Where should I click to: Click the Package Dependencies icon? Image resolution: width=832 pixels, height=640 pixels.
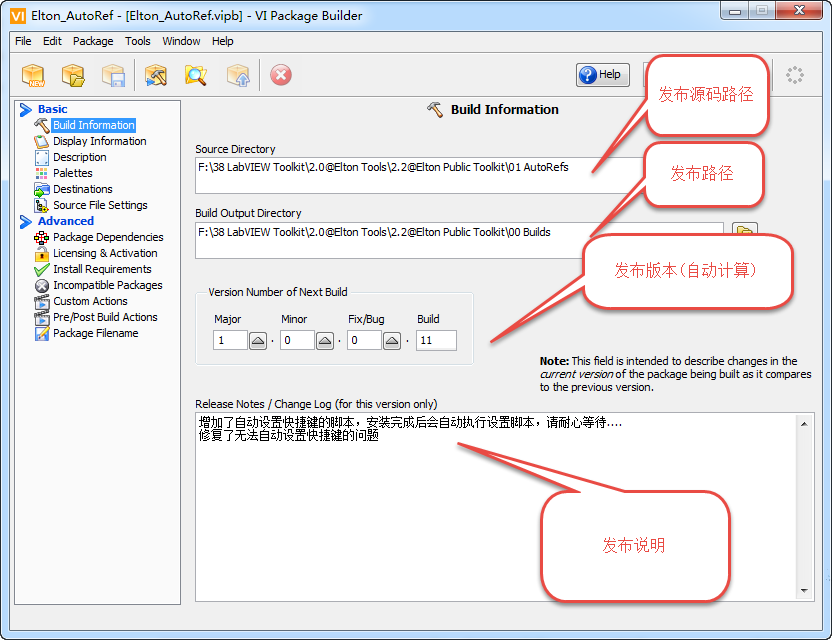(42, 238)
